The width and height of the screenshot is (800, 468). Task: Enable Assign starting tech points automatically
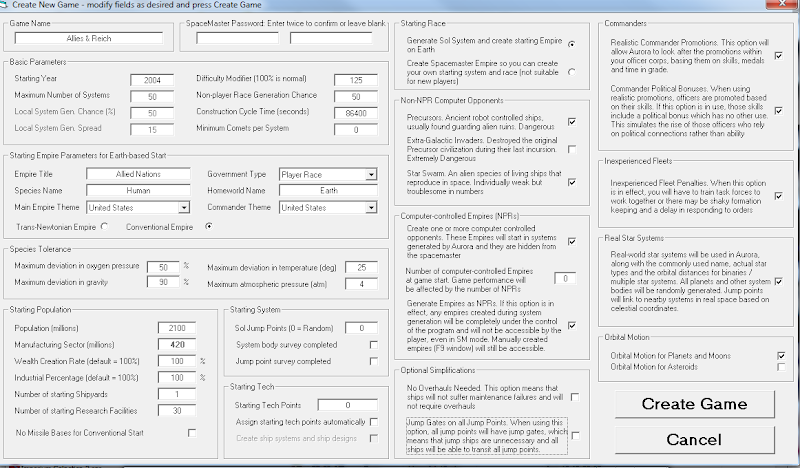click(374, 422)
